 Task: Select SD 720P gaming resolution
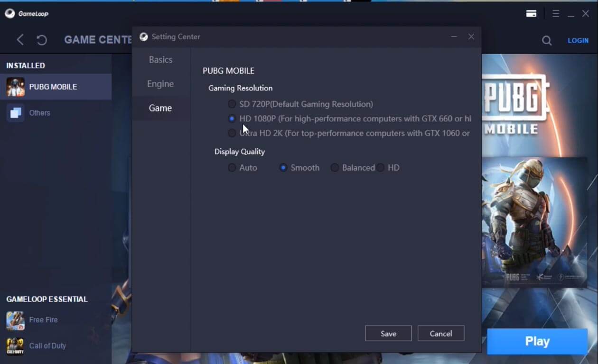[x=232, y=104]
